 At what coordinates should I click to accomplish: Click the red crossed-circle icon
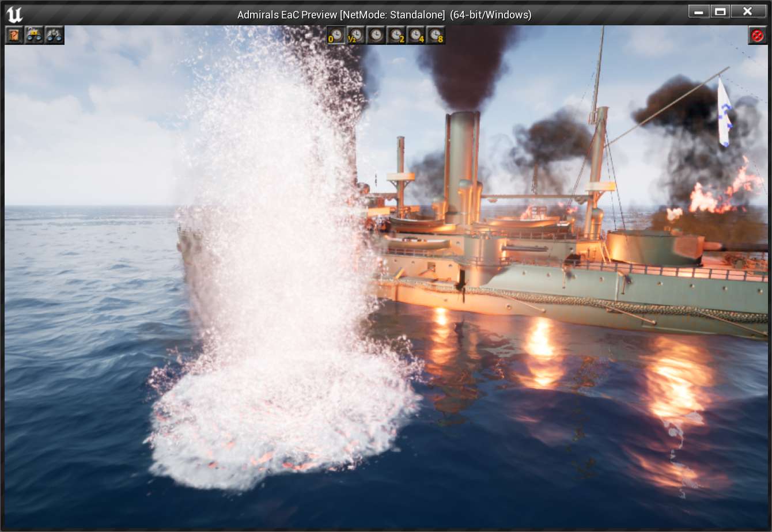coord(758,35)
